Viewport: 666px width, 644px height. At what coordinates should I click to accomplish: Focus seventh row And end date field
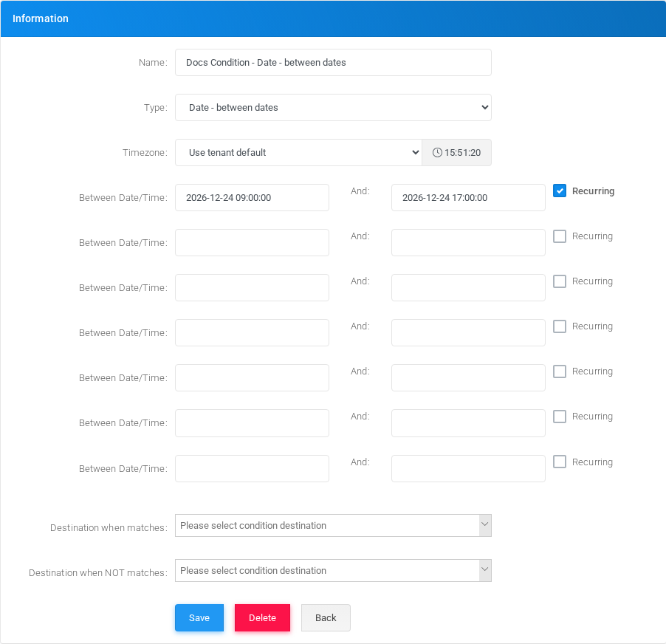pyautogui.click(x=468, y=468)
